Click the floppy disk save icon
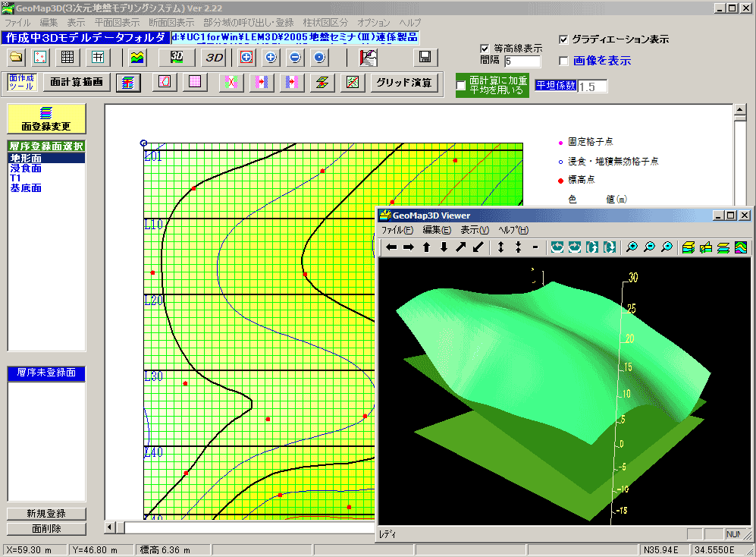The width and height of the screenshot is (756, 557). pyautogui.click(x=425, y=58)
